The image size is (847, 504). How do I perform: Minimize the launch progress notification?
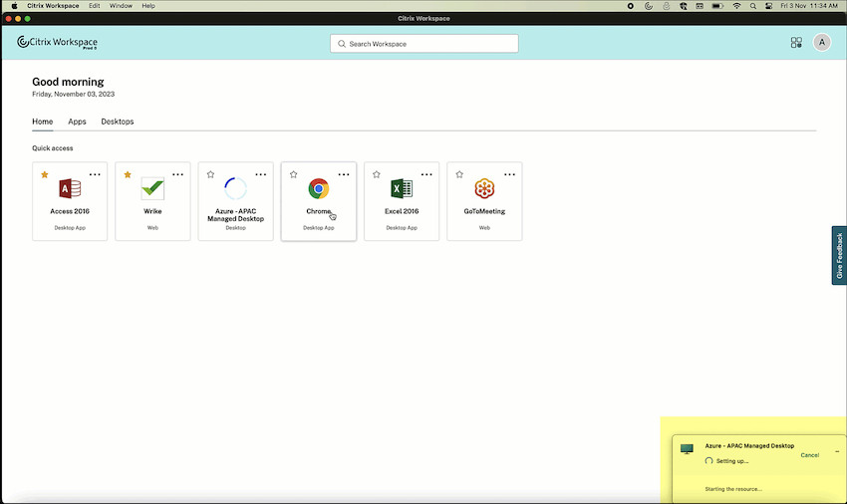[837, 451]
